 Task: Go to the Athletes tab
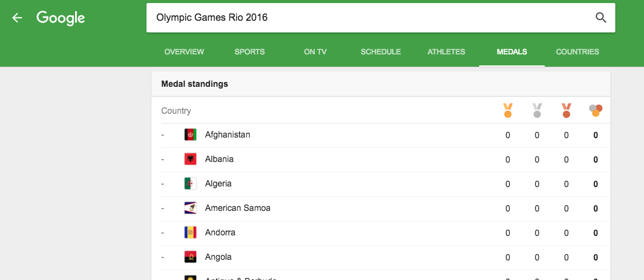click(446, 52)
